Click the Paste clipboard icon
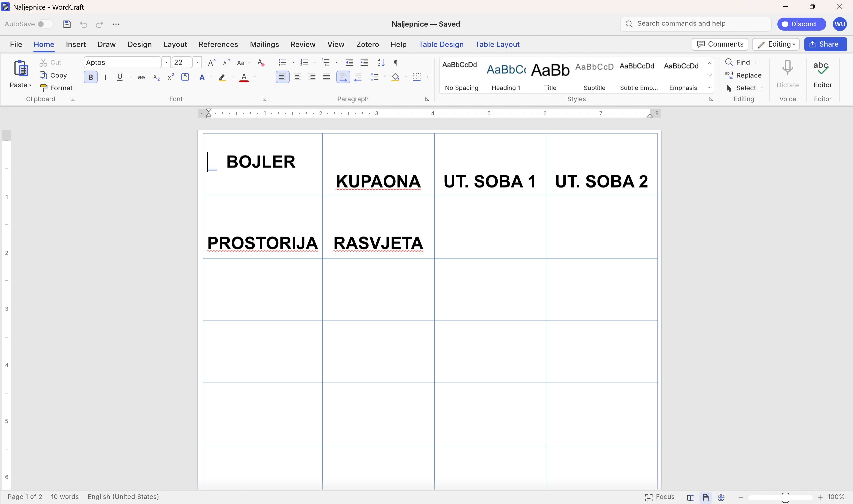The height and width of the screenshot is (504, 853). 21,69
